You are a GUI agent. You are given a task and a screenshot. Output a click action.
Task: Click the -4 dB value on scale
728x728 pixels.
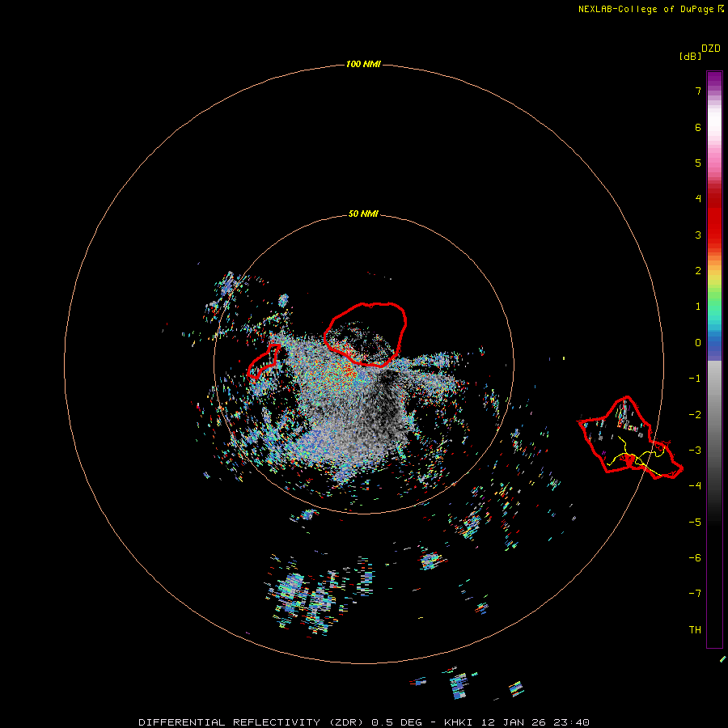pyautogui.click(x=695, y=486)
